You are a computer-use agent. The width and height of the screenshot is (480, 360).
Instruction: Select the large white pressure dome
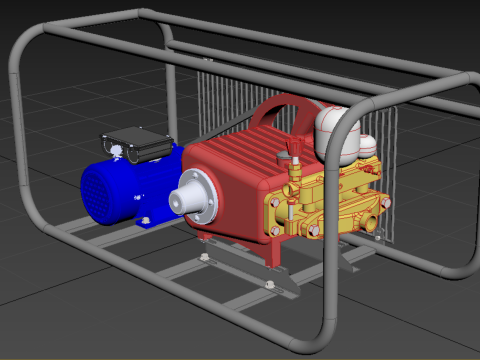333,135
